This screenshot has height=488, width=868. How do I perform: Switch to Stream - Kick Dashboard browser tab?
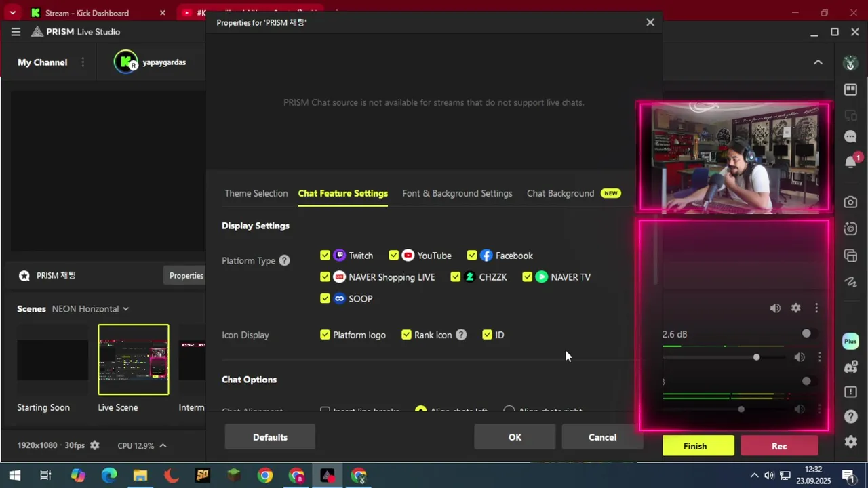click(98, 13)
